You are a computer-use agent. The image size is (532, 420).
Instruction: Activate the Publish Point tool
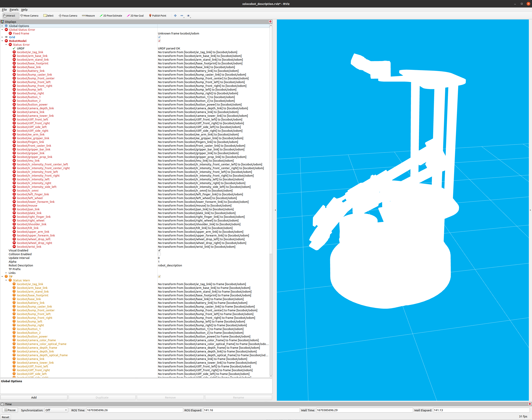pos(158,16)
